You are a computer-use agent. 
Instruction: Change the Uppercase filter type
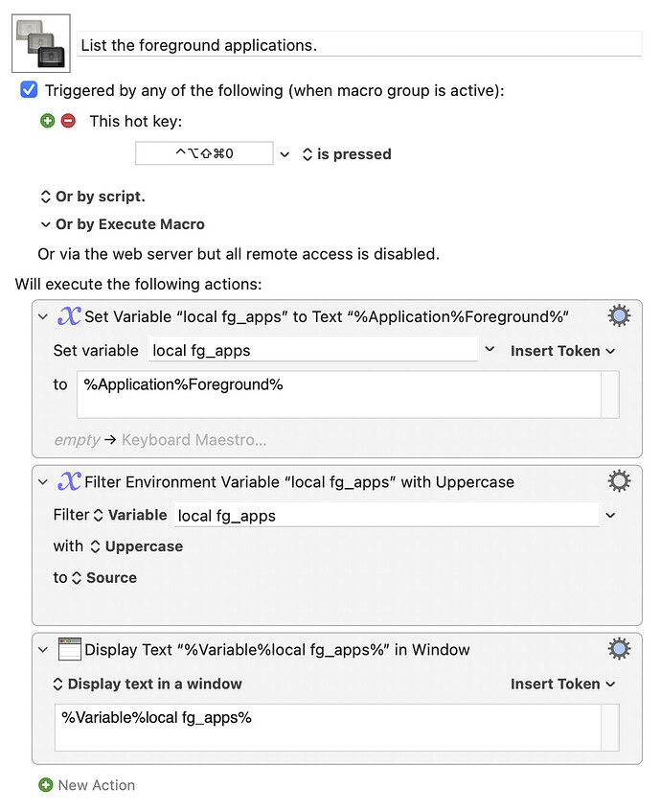point(137,546)
